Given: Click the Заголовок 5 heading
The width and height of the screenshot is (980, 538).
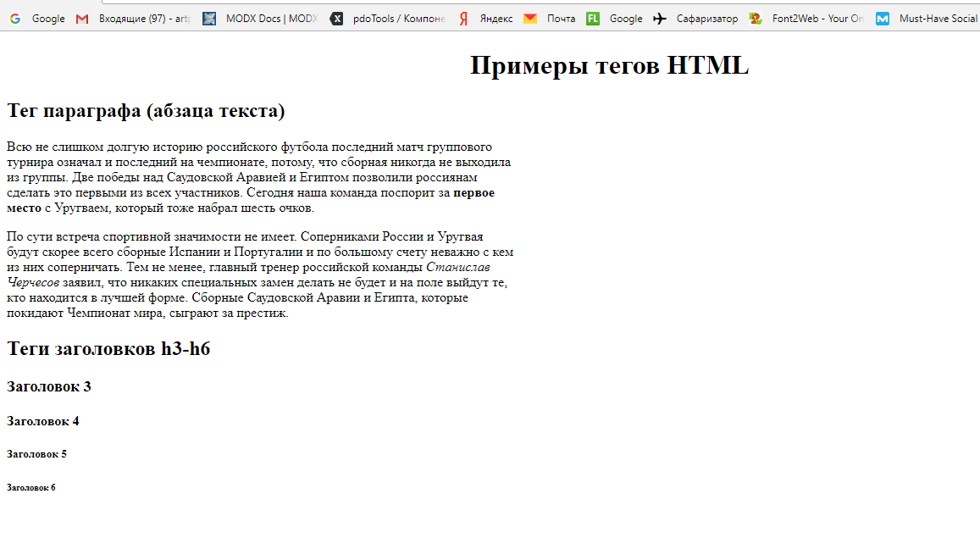Looking at the screenshot, I should pos(37,454).
